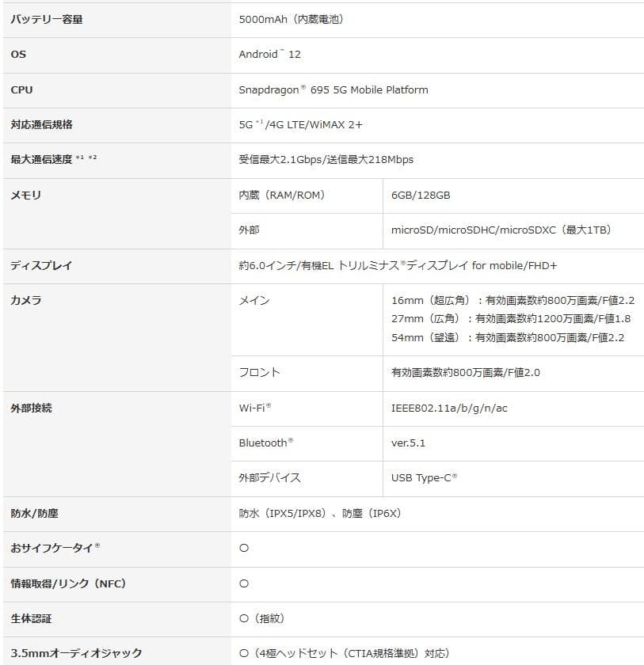Select the Snapdragon 695 5G value cell

[333, 90]
